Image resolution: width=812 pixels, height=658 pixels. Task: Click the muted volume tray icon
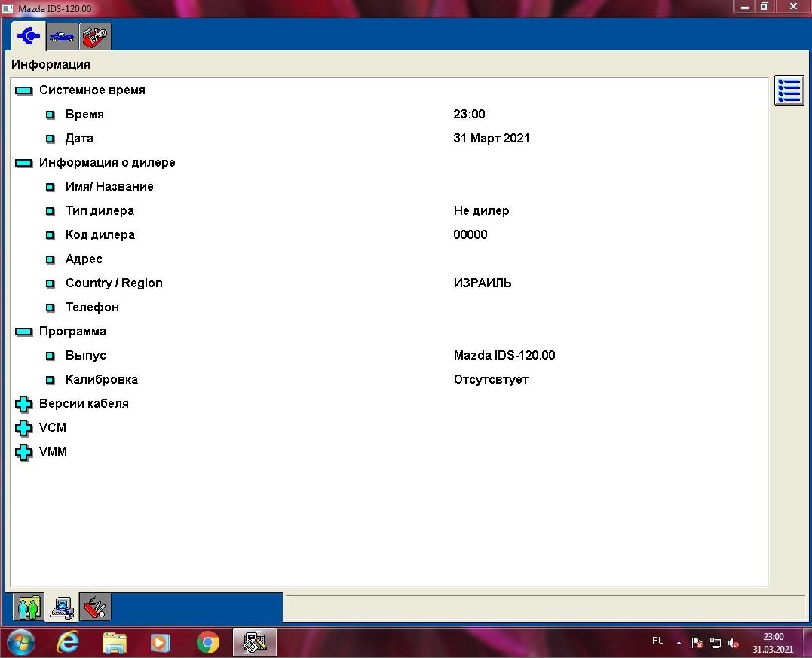(734, 643)
